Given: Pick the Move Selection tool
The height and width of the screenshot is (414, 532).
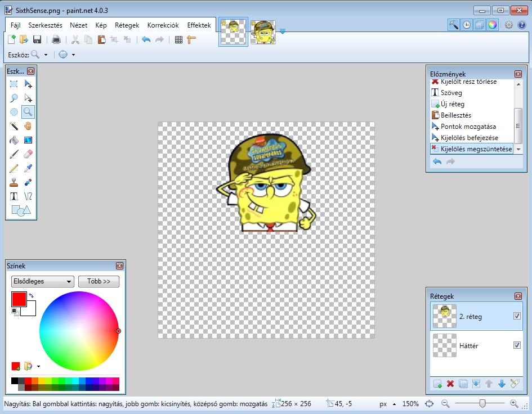Looking at the screenshot, I should coord(28,98).
